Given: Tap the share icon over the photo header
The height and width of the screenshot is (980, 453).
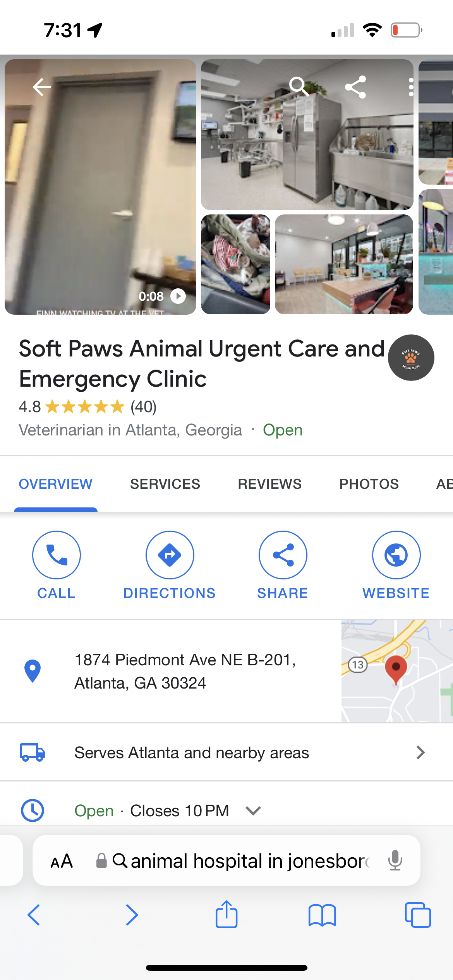Looking at the screenshot, I should (355, 87).
